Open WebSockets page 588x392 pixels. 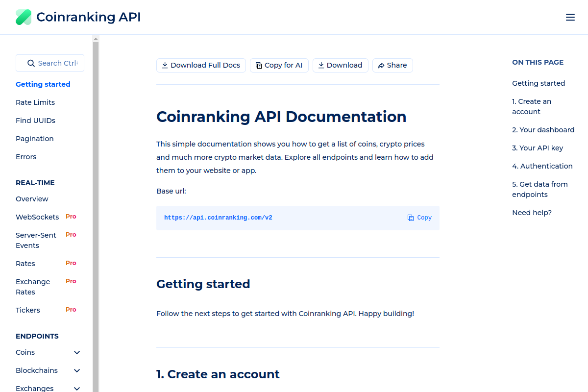click(37, 217)
